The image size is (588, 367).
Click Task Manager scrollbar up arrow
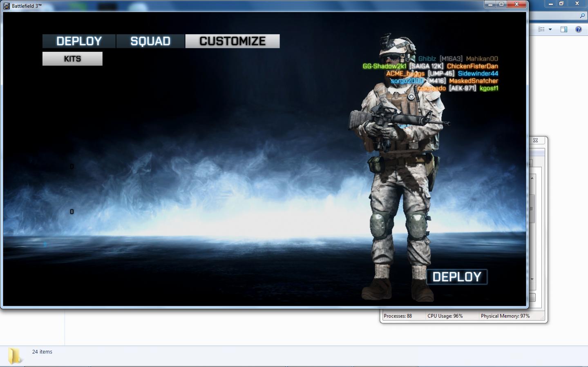coord(532,178)
